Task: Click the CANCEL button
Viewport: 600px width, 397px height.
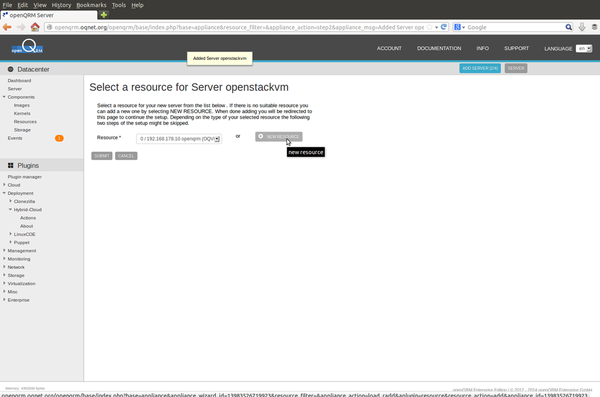Action: coord(126,156)
